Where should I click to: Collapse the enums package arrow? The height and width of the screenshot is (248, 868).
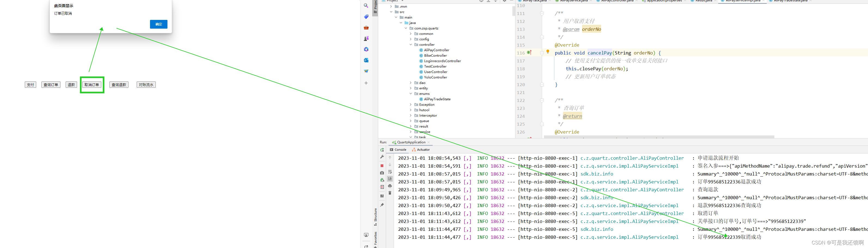[411, 94]
